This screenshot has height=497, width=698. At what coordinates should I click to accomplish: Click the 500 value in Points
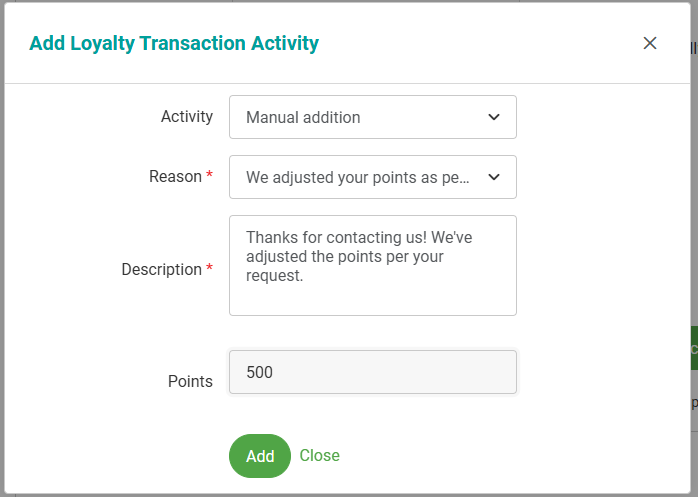pos(259,372)
